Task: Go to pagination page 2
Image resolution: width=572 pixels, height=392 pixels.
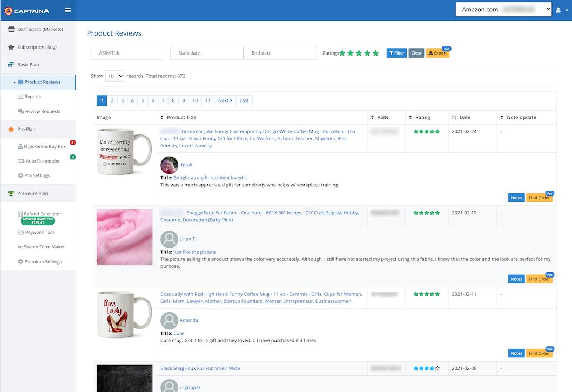Action: pyautogui.click(x=112, y=100)
